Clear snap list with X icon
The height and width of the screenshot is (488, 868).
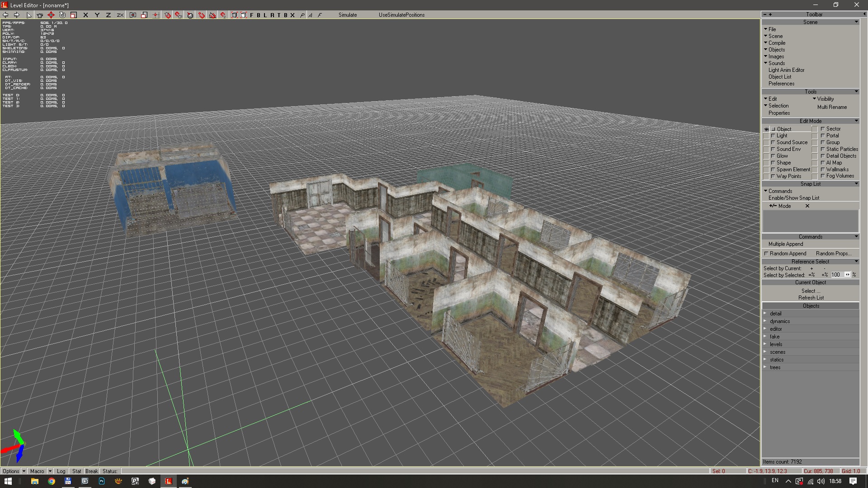pos(807,206)
